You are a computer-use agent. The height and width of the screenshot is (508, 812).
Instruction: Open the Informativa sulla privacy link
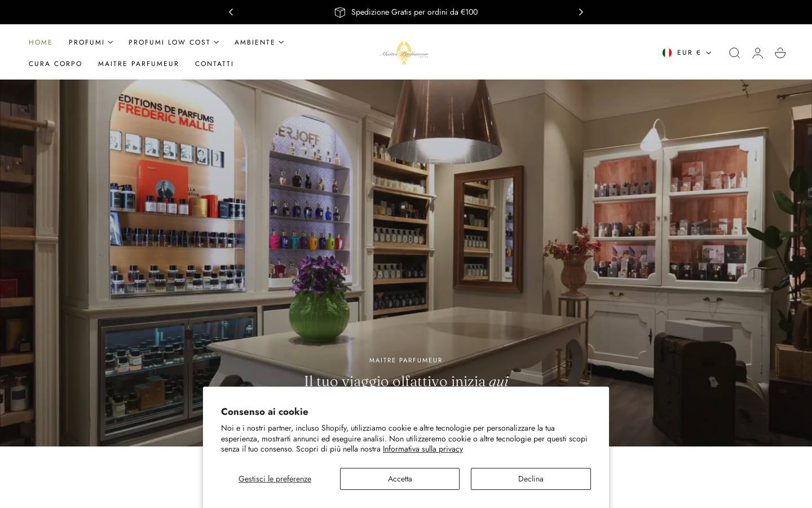423,449
